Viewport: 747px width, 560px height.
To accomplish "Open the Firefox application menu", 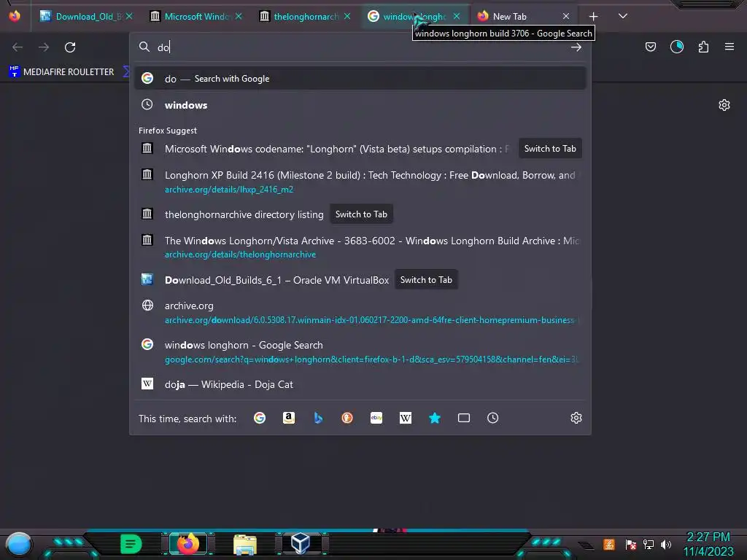I will click(729, 47).
